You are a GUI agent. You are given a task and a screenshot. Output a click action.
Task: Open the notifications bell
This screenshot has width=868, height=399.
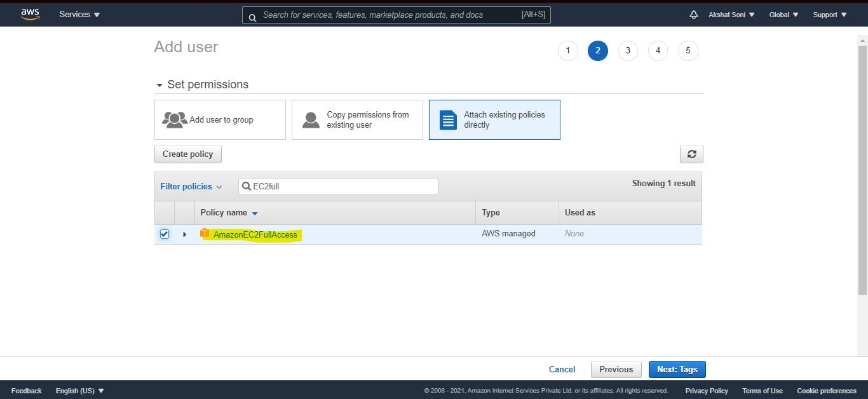[x=694, y=15]
